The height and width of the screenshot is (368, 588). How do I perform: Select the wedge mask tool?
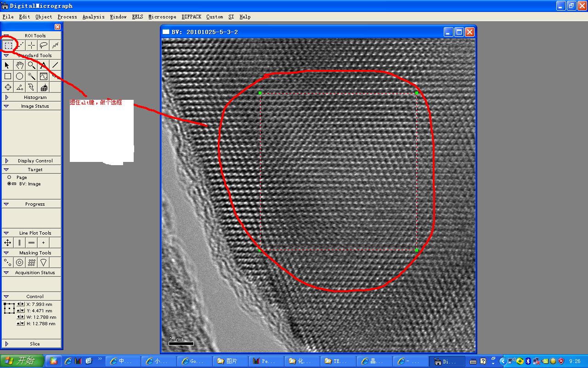click(x=43, y=262)
